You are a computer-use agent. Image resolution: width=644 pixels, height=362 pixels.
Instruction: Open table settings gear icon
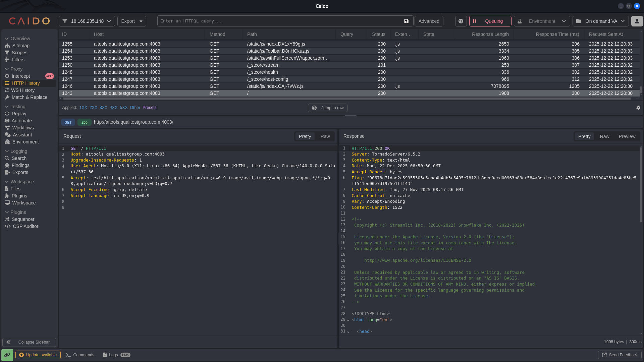click(x=638, y=108)
